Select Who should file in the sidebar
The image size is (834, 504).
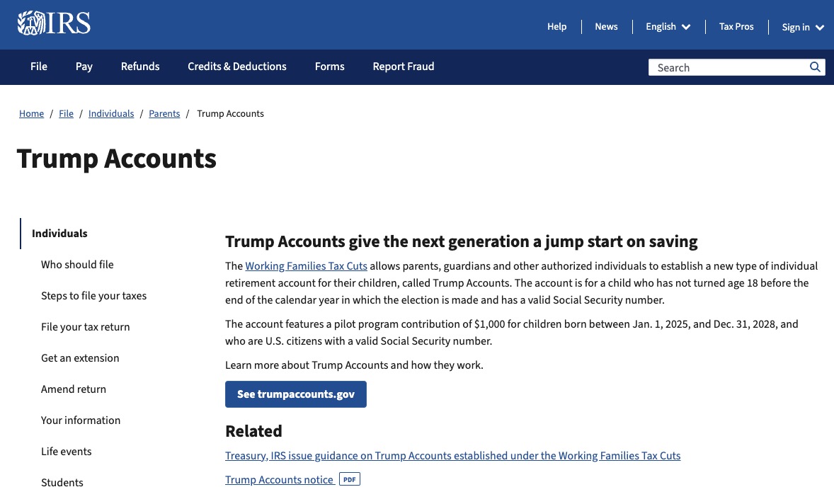pyautogui.click(x=77, y=265)
